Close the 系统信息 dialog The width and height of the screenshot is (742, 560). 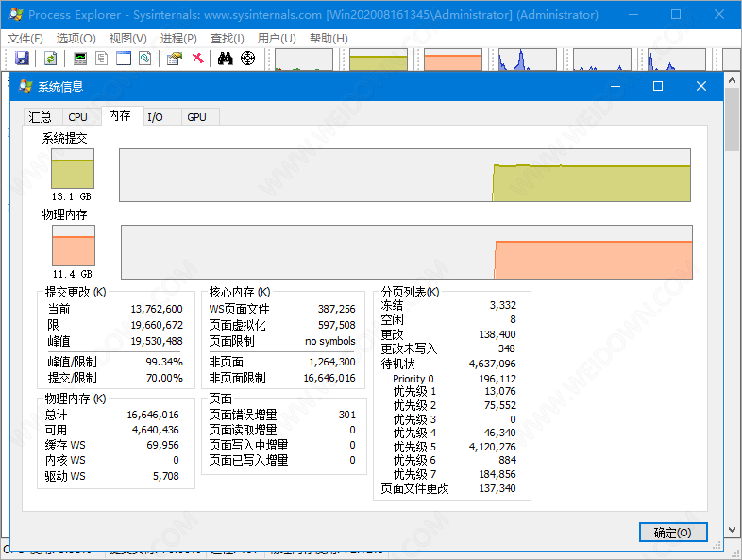(x=701, y=86)
